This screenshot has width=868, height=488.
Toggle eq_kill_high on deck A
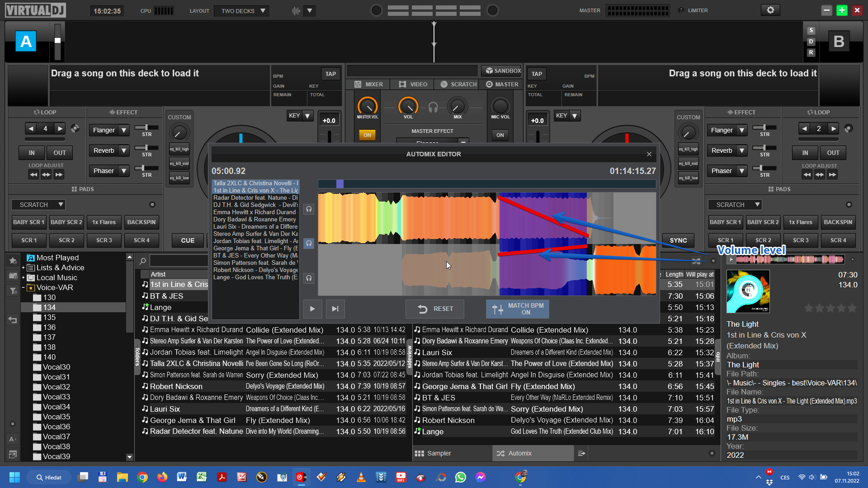179,149
